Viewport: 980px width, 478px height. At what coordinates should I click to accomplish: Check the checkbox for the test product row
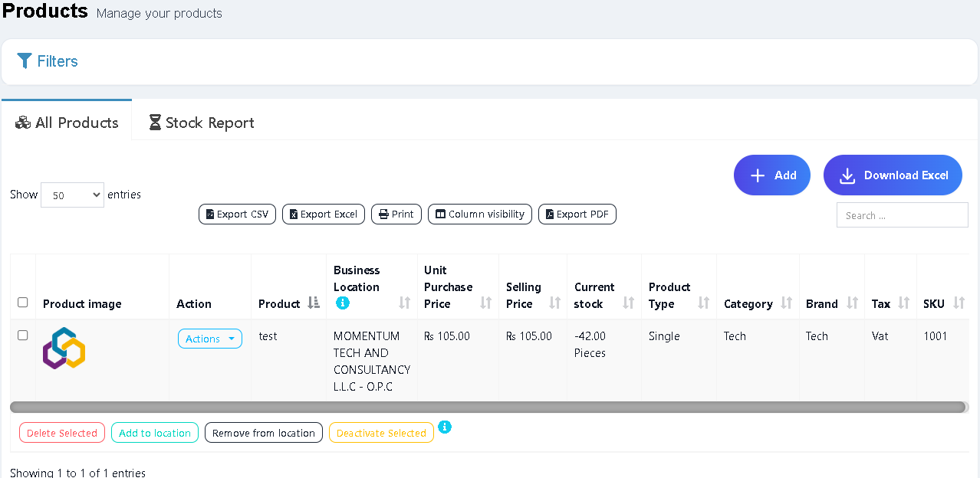22,335
